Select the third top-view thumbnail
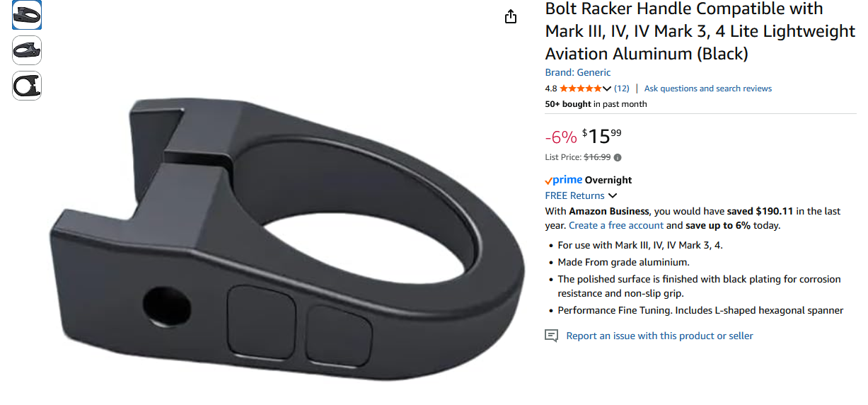The image size is (868, 405). pyautogui.click(x=27, y=86)
